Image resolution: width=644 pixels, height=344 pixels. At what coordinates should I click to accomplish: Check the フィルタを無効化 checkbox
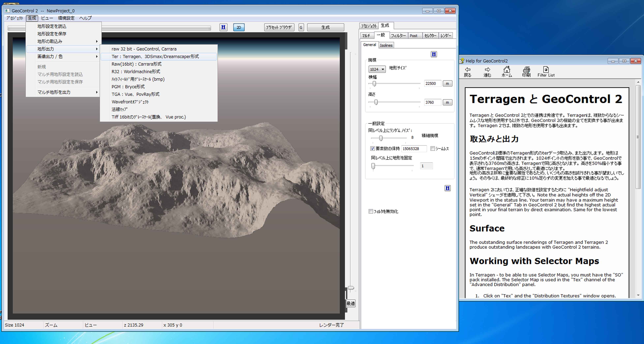point(371,211)
